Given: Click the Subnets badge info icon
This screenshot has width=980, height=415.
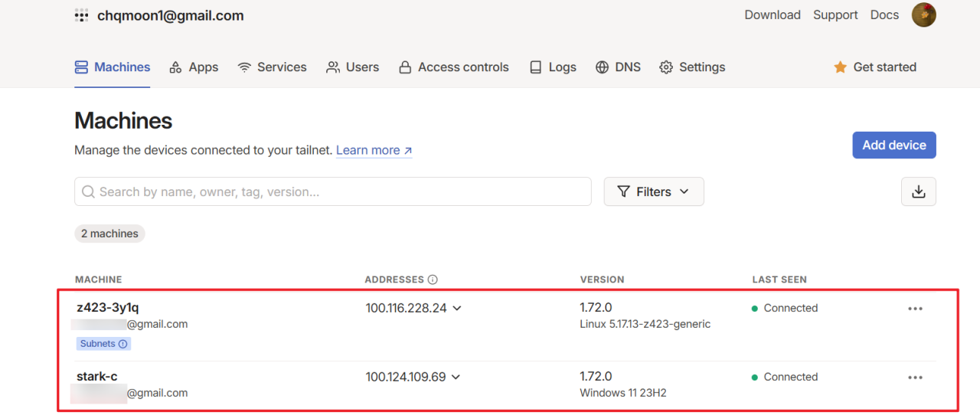Looking at the screenshot, I should click(123, 344).
